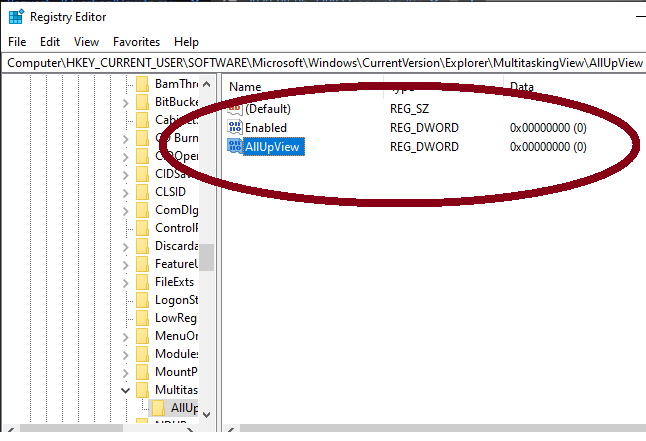The width and height of the screenshot is (646, 441).
Task: Open the View menu
Action: 86,42
